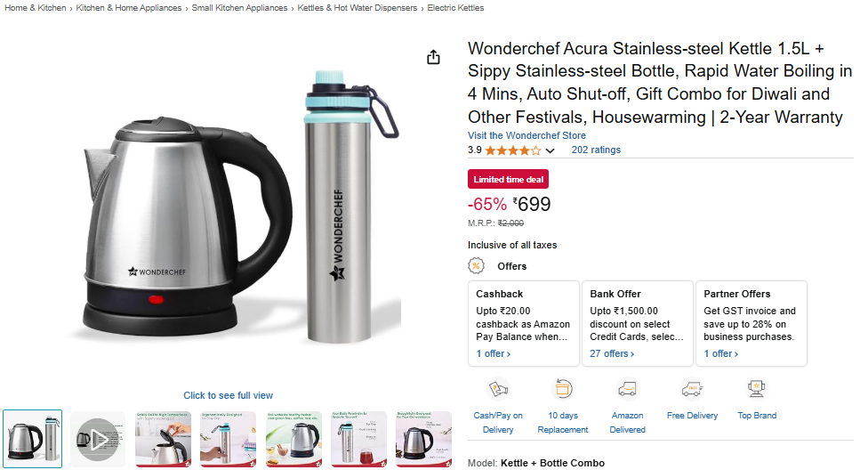The image size is (868, 470).
Task: Play the product video thumbnail
Action: coord(97,439)
